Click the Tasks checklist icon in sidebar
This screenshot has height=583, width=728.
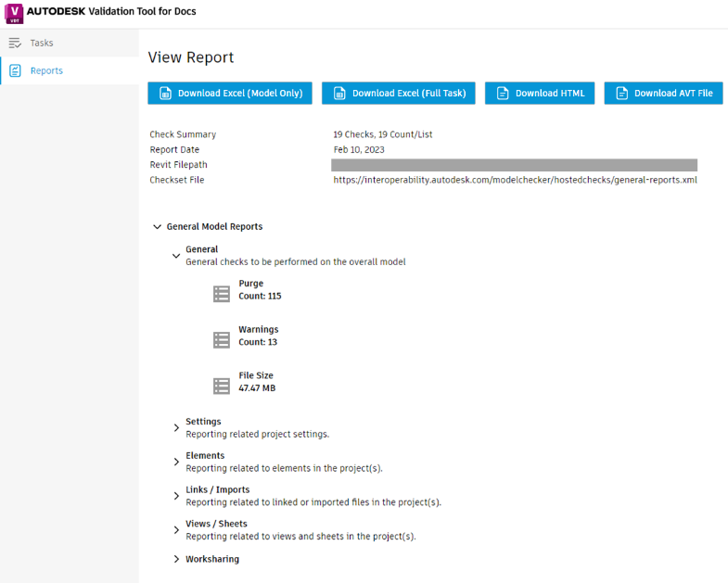pyautogui.click(x=15, y=43)
